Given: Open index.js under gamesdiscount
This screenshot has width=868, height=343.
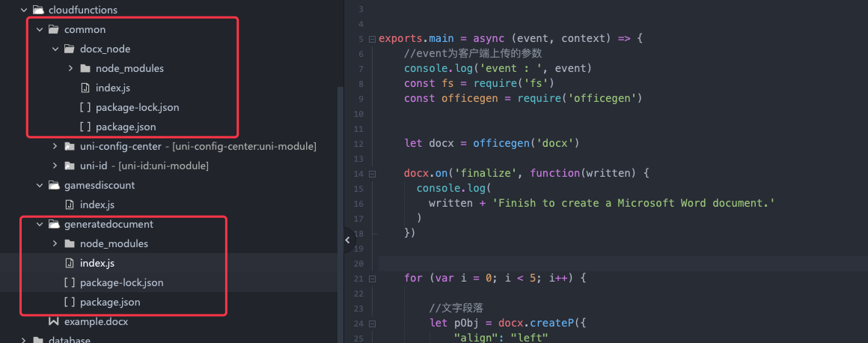Looking at the screenshot, I should point(97,205).
